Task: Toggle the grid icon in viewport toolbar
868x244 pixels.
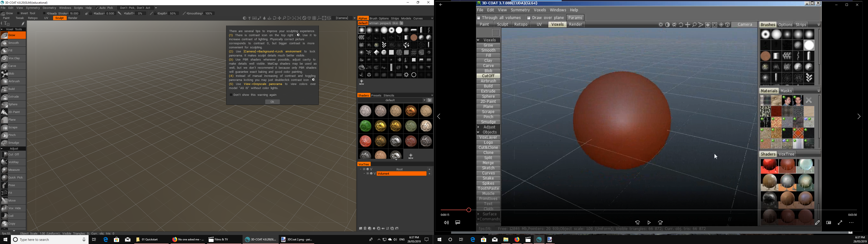Action: [x=314, y=18]
